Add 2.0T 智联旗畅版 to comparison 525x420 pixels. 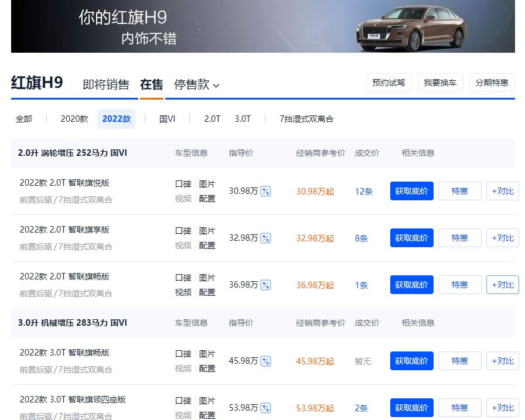[503, 285]
